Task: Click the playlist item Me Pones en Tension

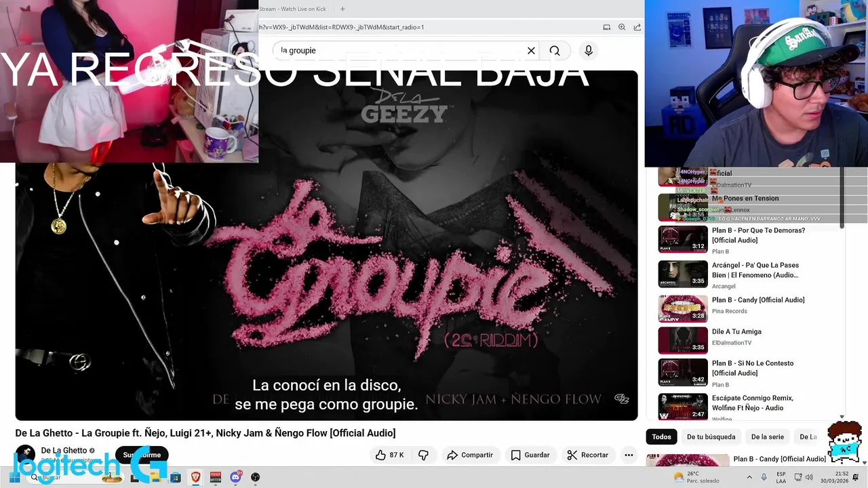Action: click(x=745, y=199)
